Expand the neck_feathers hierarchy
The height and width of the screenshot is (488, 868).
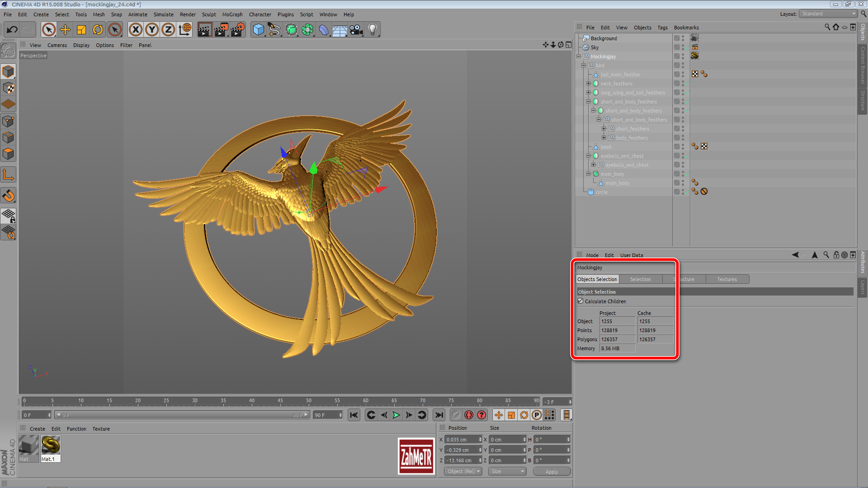589,83
